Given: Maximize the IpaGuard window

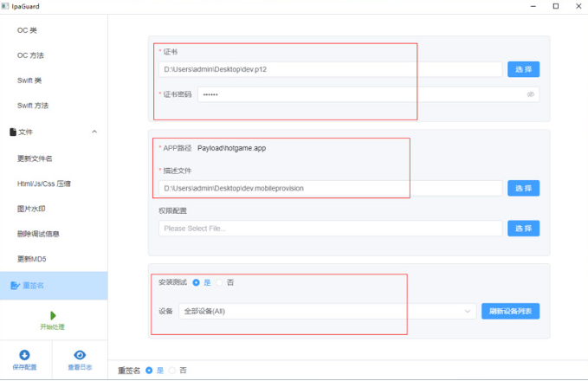Looking at the screenshot, I should pos(556,6).
